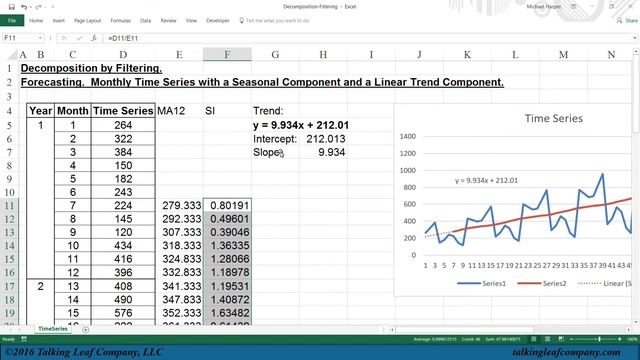Click the zoom out minus icon

[572, 339]
